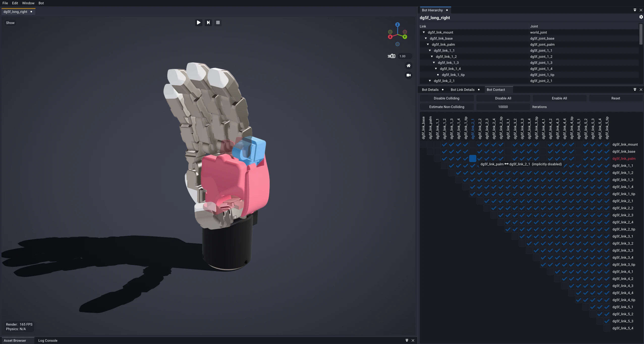Click dg5f_link_5_4 row label in matrix
Image resolution: width=644 pixels, height=344 pixels.
pyautogui.click(x=623, y=328)
